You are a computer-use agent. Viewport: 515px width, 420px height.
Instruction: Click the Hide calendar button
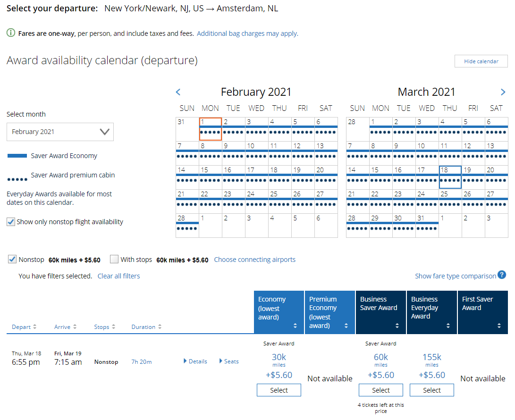coord(481,61)
